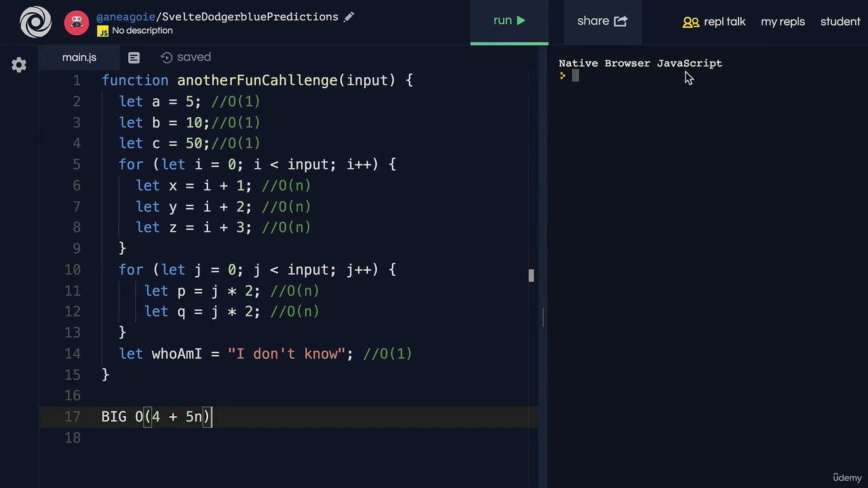The height and width of the screenshot is (488, 868).
Task: Click line number 1 in gutter
Action: 76,81
